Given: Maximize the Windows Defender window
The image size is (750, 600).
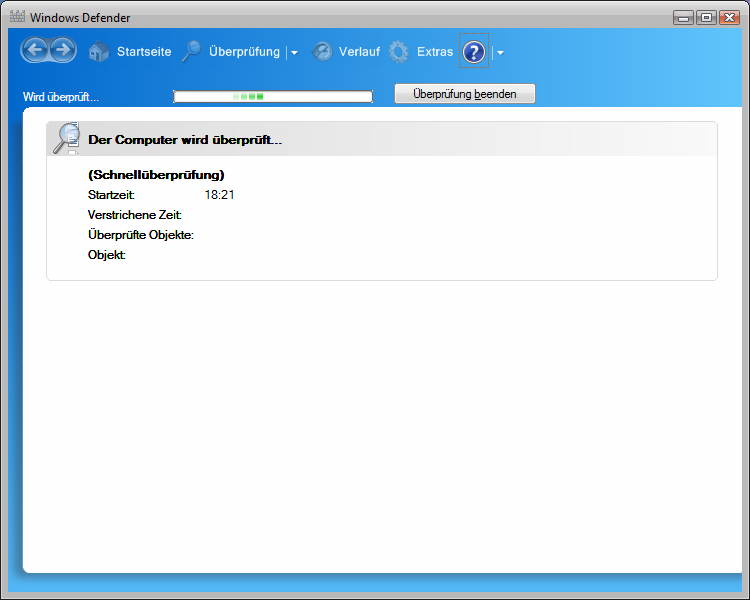Looking at the screenshot, I should point(706,17).
